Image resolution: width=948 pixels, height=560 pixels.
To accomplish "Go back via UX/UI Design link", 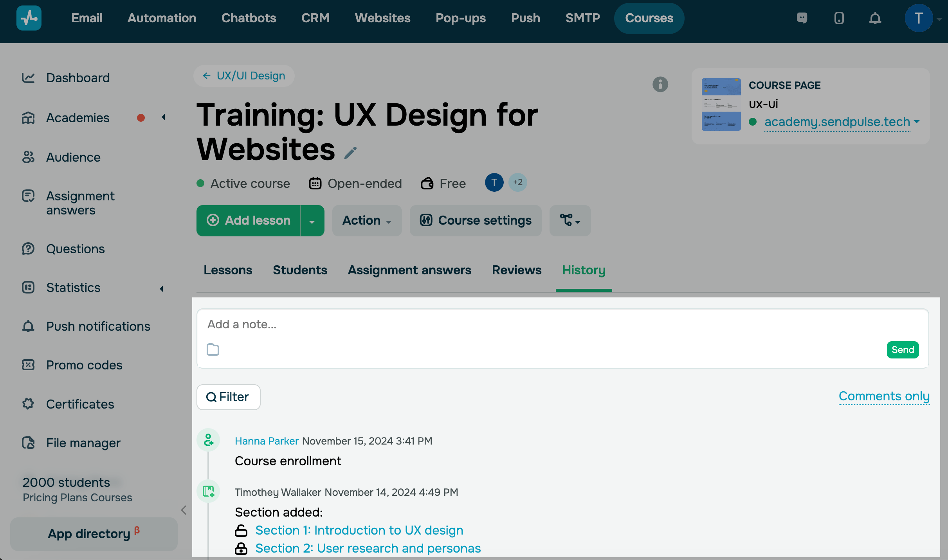I will pos(244,76).
